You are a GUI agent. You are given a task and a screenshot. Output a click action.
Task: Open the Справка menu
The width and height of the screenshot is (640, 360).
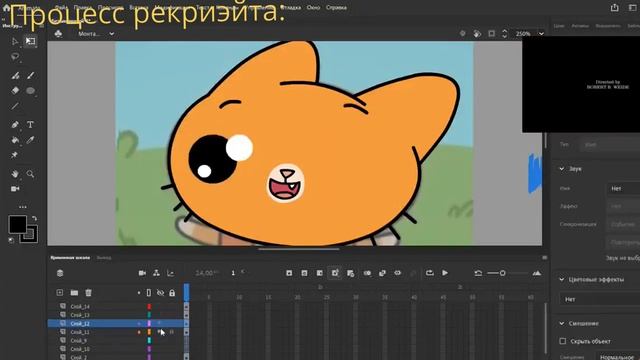pos(336,7)
